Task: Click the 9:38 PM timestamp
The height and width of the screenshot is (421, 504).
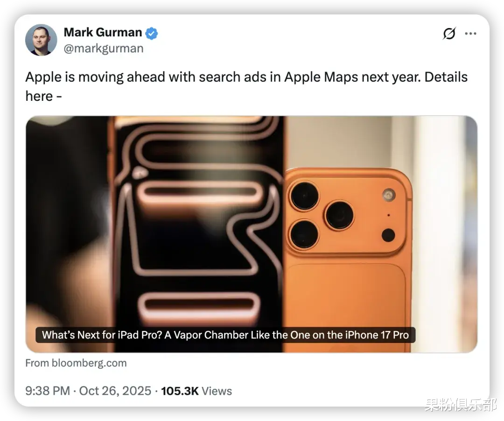Action: (48, 391)
